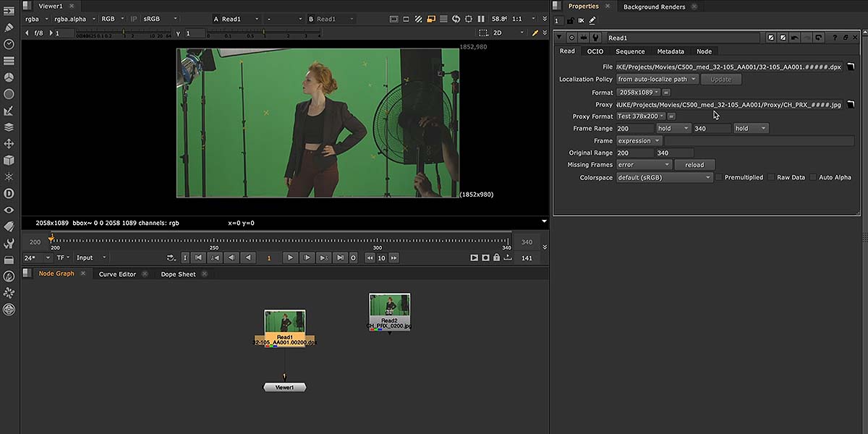
Task: Switch to the Sequence tab
Action: 630,51
